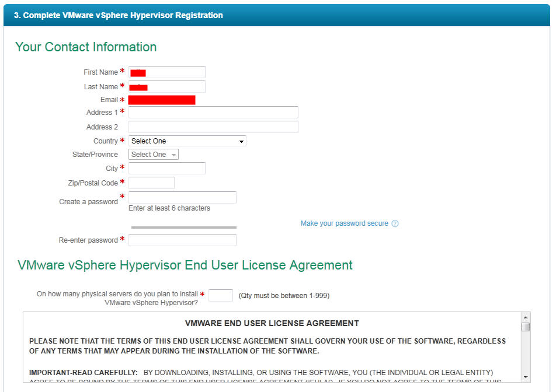The height and width of the screenshot is (392, 556).
Task: Focus the Address 2 text field
Action: [x=213, y=127]
